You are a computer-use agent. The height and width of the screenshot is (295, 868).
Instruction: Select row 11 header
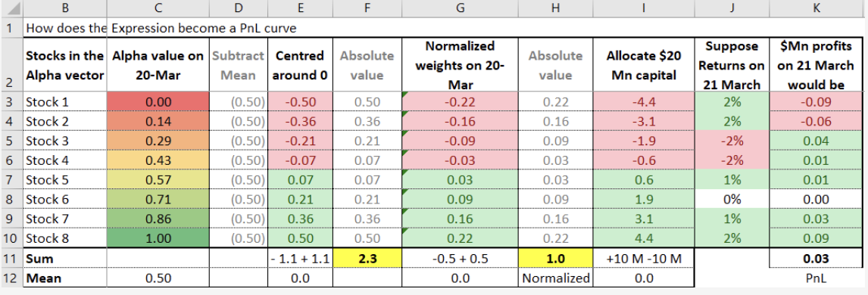pyautogui.click(x=11, y=259)
